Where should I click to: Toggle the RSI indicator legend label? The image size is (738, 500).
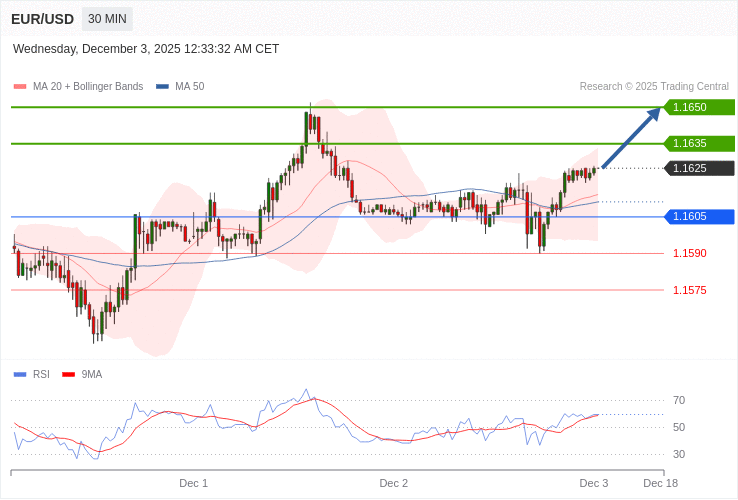coord(41,375)
